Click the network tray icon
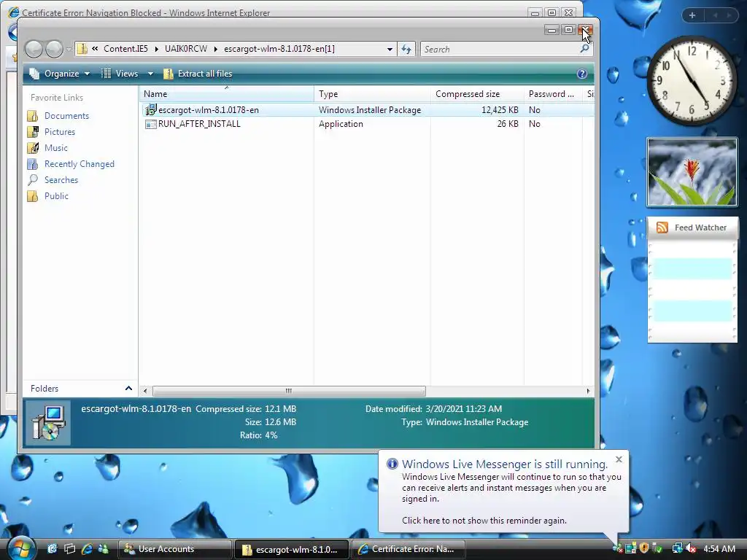 point(677,548)
